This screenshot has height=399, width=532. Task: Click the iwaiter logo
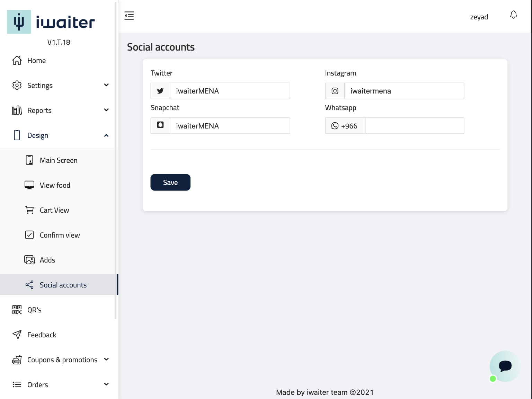51,22
